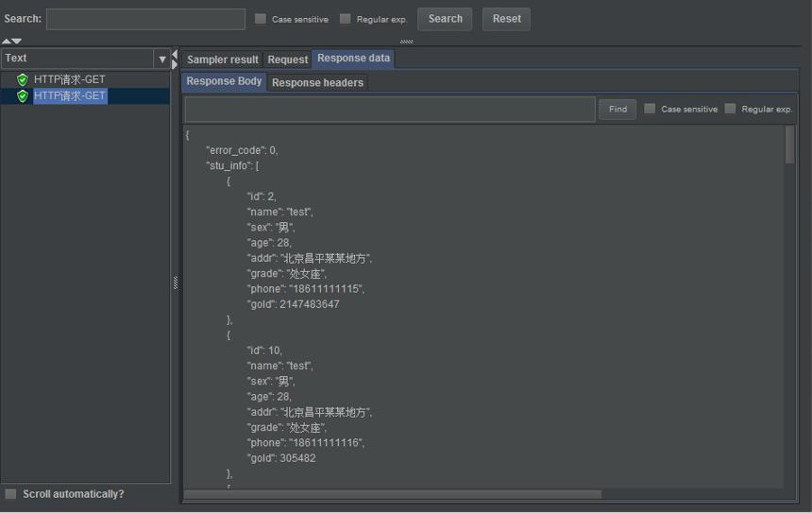812x513 pixels.
Task: Enable Regular exp. next to top Search field
Action: (345, 19)
